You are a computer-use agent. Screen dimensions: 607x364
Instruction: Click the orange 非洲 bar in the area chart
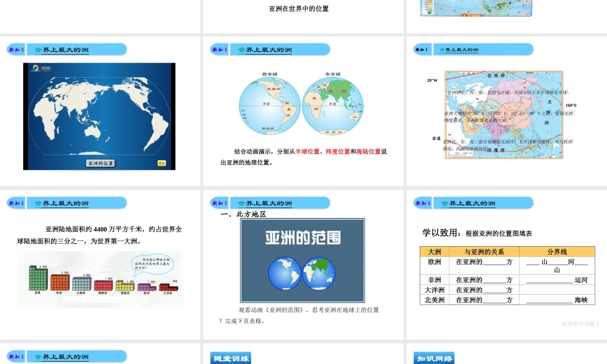click(59, 283)
